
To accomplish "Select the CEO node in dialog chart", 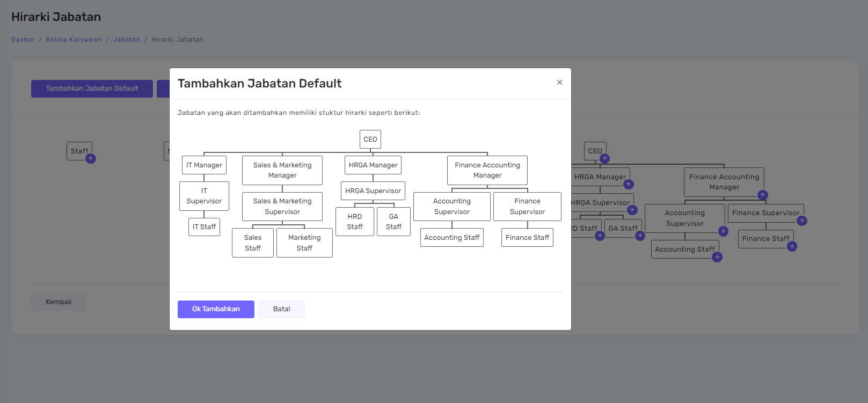I will (370, 140).
